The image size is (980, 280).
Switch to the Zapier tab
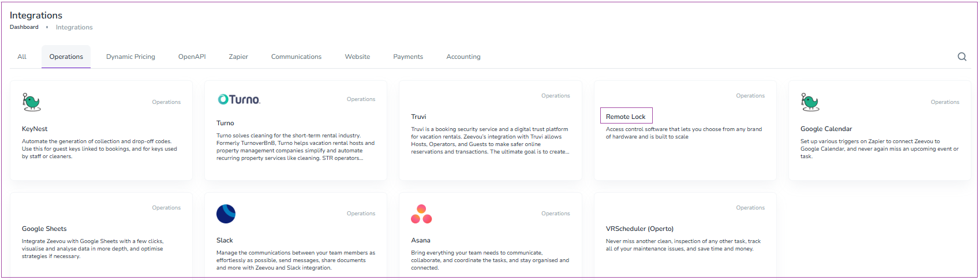(238, 57)
